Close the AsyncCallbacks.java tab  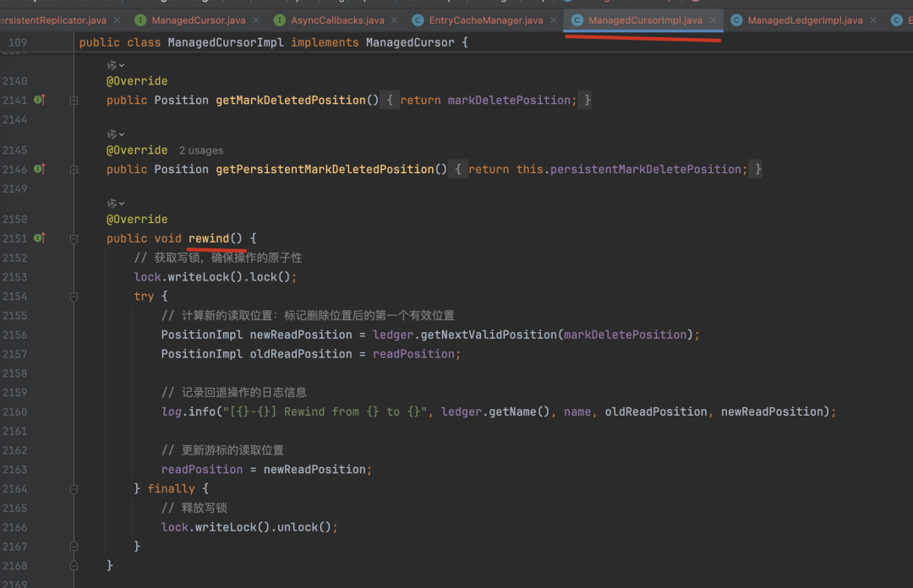pyautogui.click(x=395, y=20)
